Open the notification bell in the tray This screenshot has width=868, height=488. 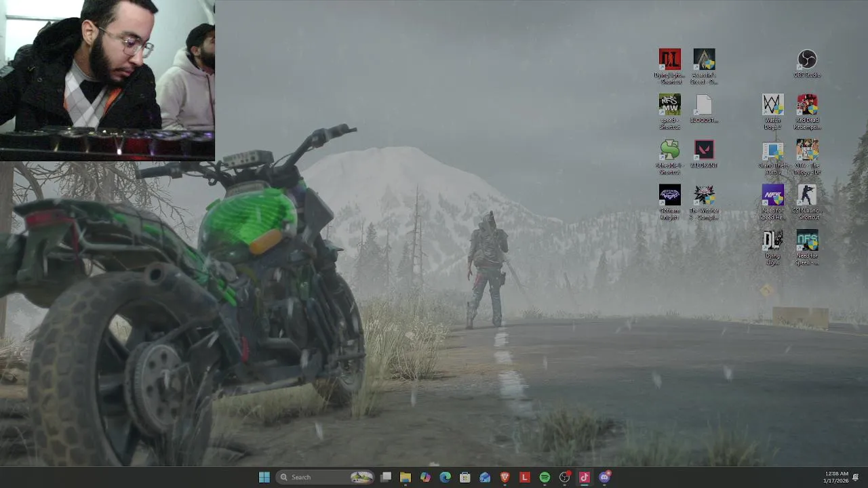click(x=856, y=477)
